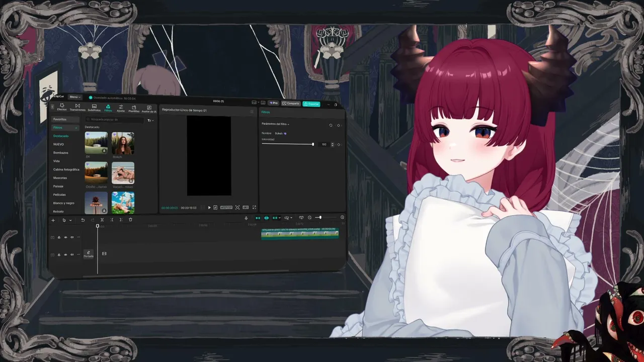644x362 pixels.
Task: Select the Filtros tool tab
Action: [x=108, y=108]
